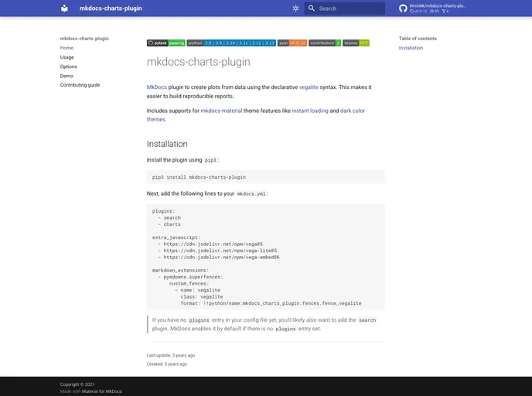
Task: Open the Usage navigation item
Action: point(66,57)
